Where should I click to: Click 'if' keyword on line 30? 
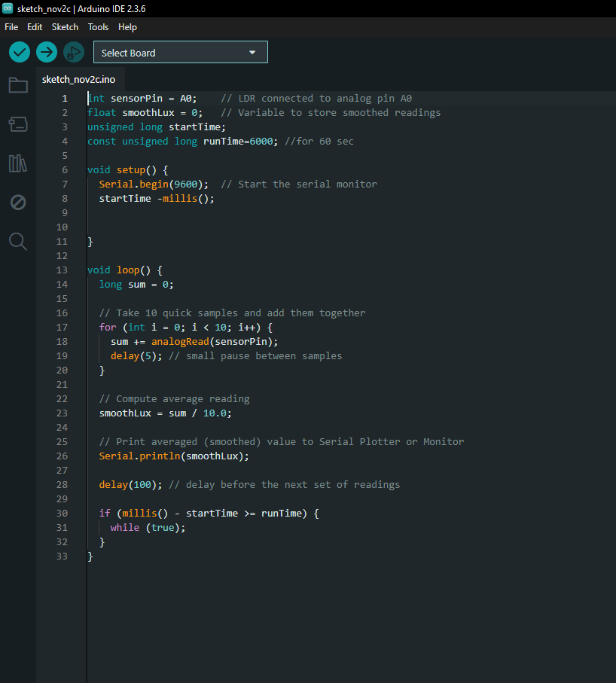pos(105,513)
